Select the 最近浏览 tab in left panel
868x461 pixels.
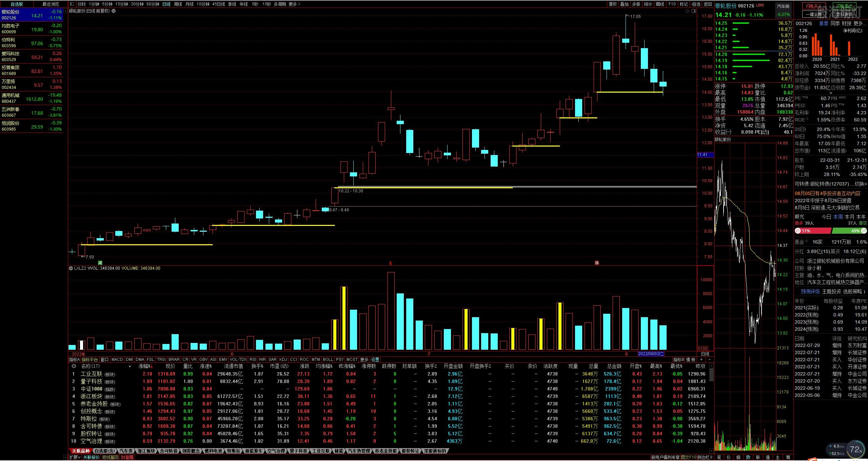click(x=51, y=4)
